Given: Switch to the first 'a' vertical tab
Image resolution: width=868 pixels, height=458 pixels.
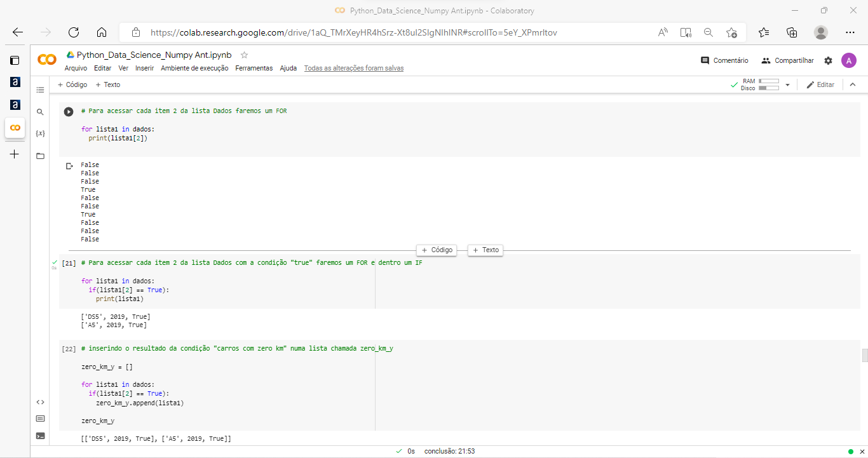Looking at the screenshot, I should [15, 83].
